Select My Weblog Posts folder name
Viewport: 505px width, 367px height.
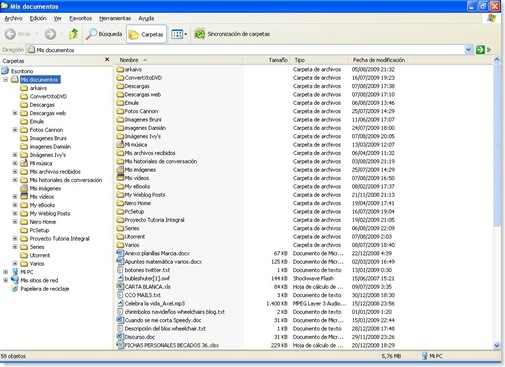tap(145, 195)
